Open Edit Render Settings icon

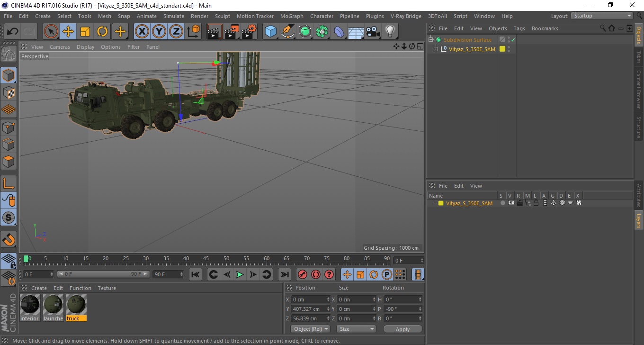(x=249, y=32)
